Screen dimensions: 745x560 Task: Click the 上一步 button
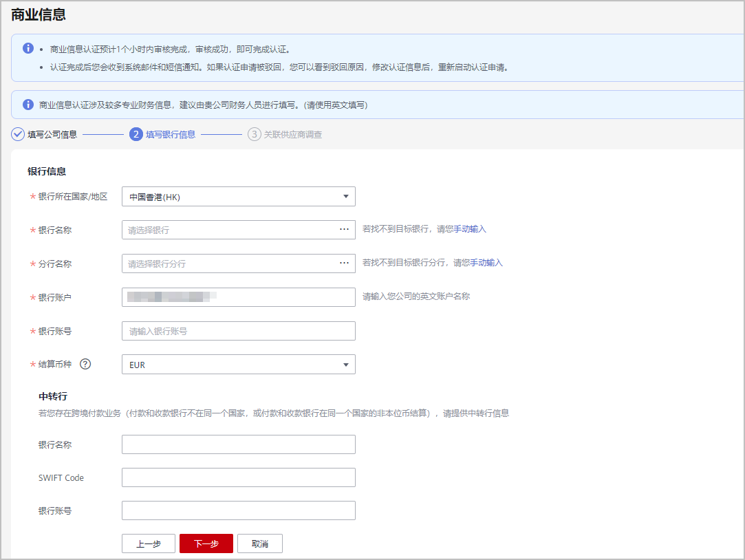(x=149, y=544)
